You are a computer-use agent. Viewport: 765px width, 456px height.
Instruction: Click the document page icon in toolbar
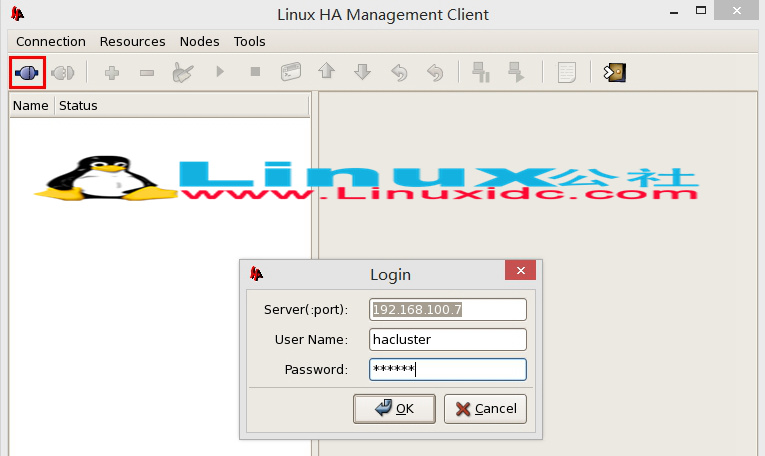567,72
